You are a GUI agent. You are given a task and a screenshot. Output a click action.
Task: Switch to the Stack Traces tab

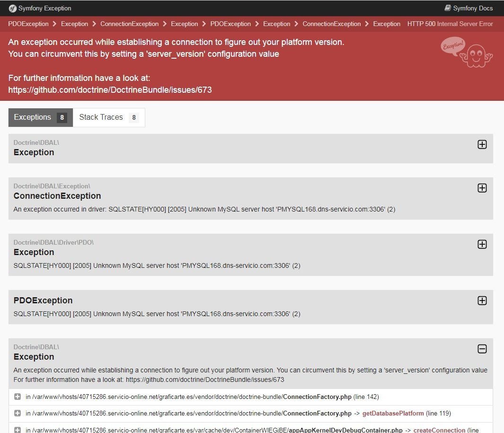(109, 117)
